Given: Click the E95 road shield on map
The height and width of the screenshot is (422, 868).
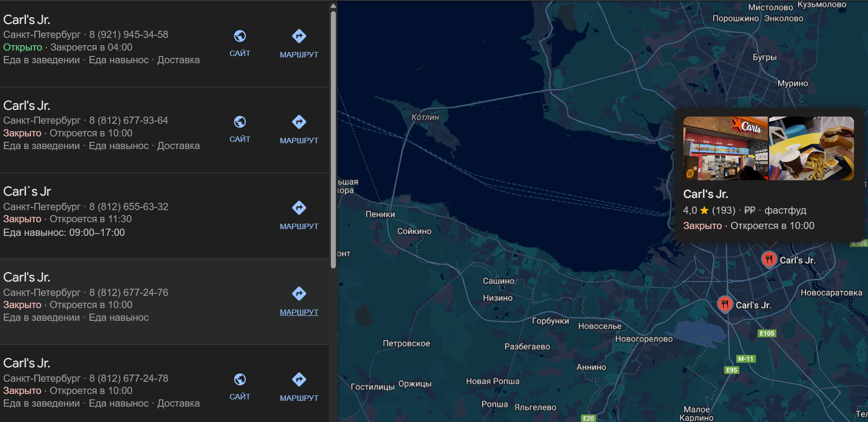Looking at the screenshot, I should pyautogui.click(x=732, y=370).
